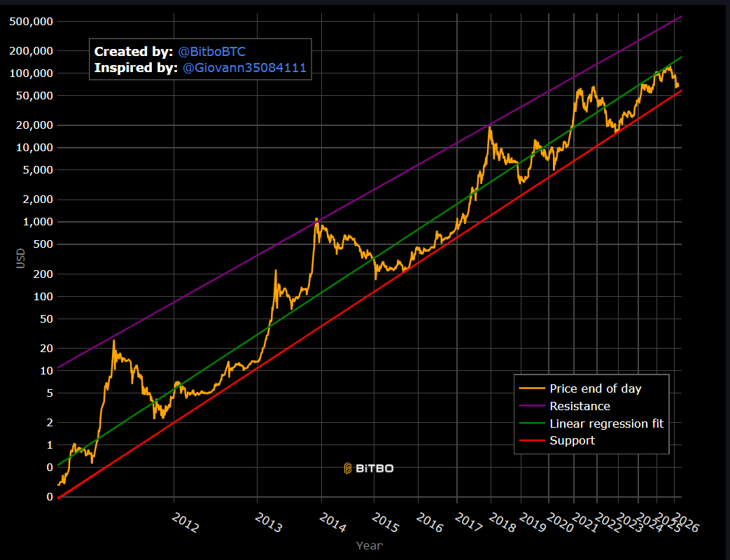Click the 'Year' x-axis title
Viewport: 730px width, 560px height.
pos(369,545)
